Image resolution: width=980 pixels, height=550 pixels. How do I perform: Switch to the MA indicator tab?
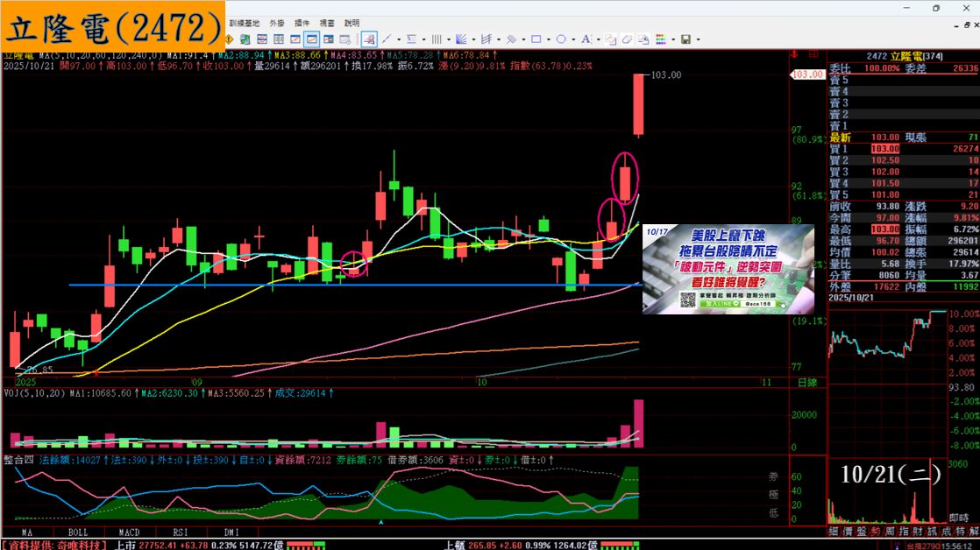27,532
